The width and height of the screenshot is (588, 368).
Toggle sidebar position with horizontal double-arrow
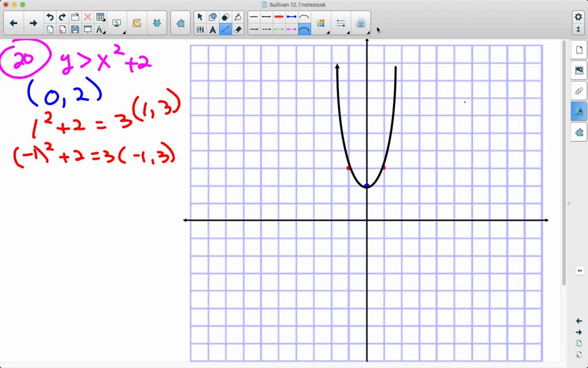pyautogui.click(x=579, y=271)
